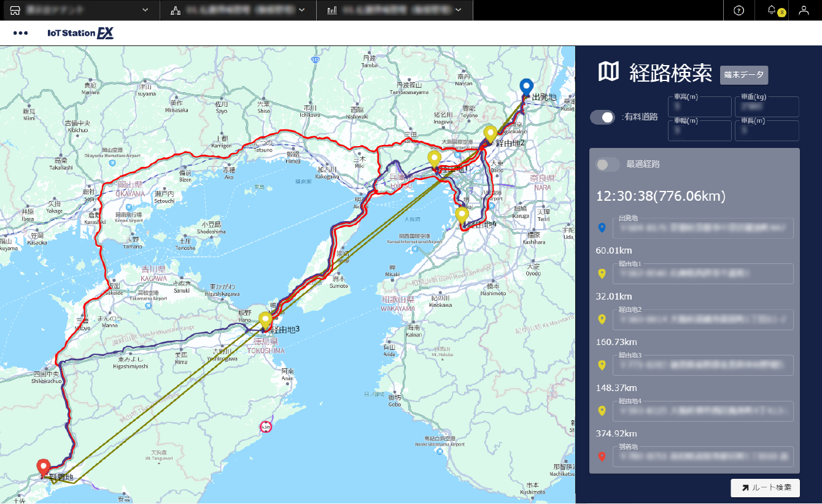Image resolution: width=822 pixels, height=504 pixels.
Task: Toggle the 有料道路 toll road switch
Action: [603, 117]
